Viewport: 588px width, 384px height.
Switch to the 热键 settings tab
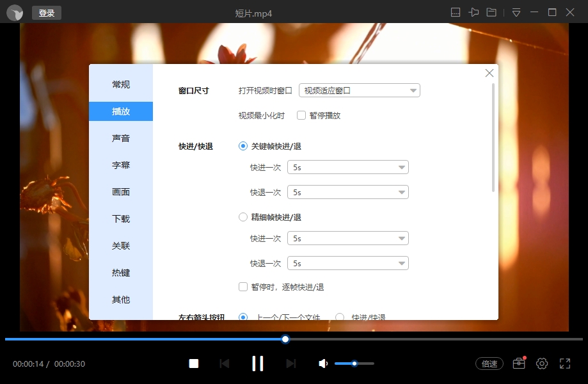click(120, 272)
